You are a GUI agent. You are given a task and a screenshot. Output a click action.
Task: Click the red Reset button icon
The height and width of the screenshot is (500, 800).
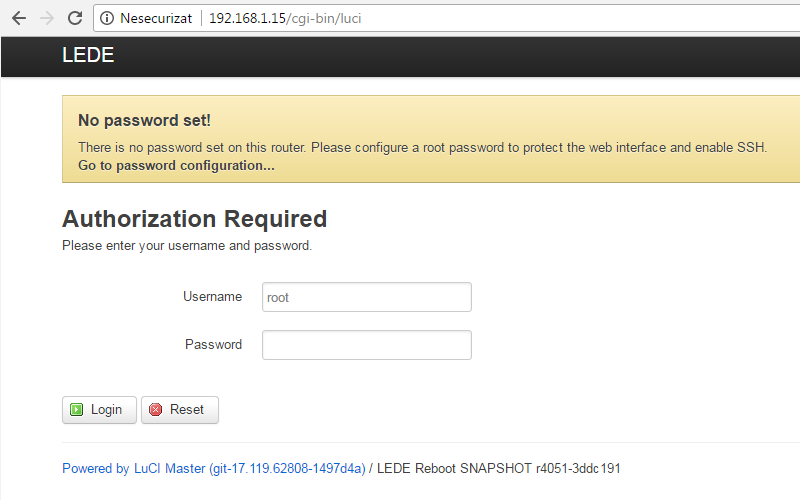tap(156, 409)
